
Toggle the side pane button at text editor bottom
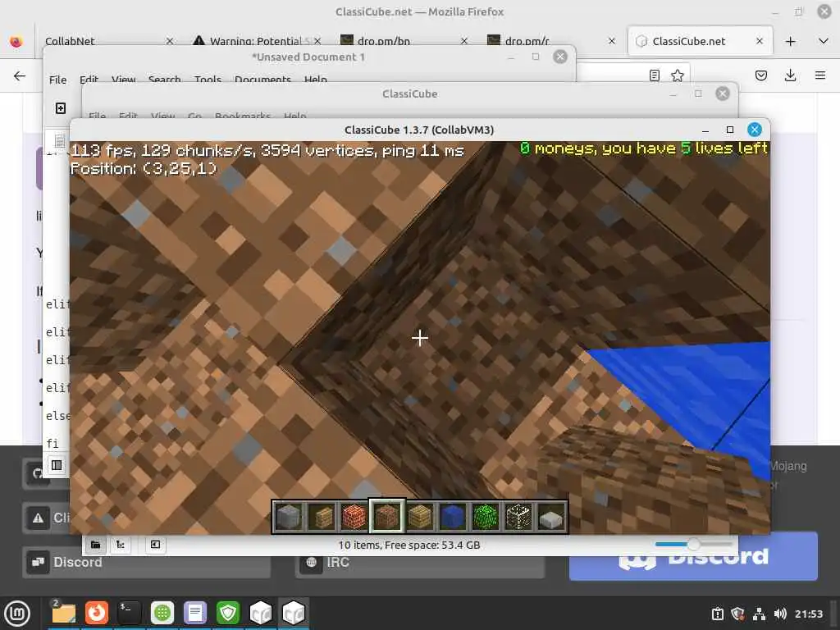pyautogui.click(x=57, y=465)
